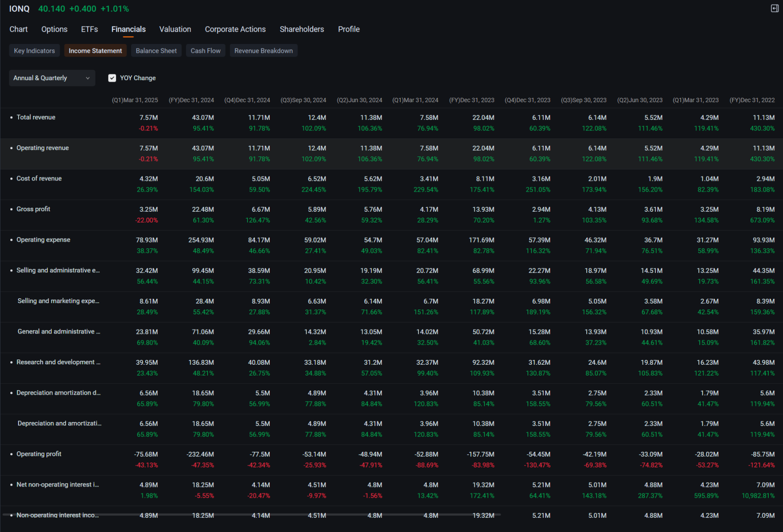
Task: Expand Selling and administrative expense row
Action: coord(58,270)
